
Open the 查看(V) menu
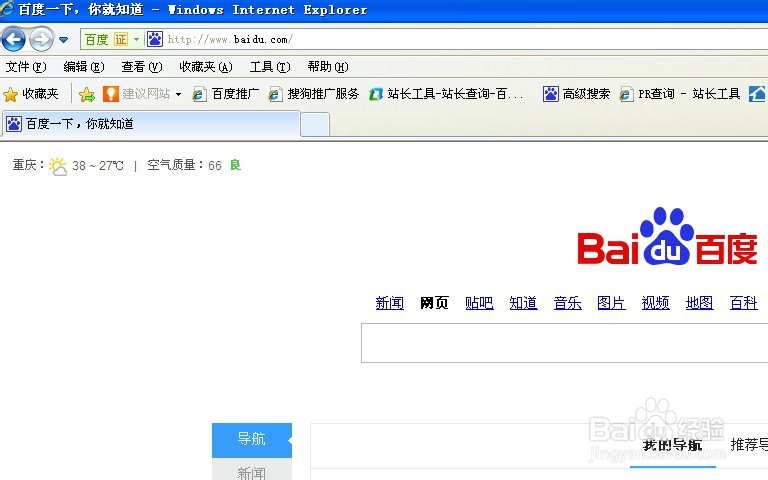click(x=142, y=67)
